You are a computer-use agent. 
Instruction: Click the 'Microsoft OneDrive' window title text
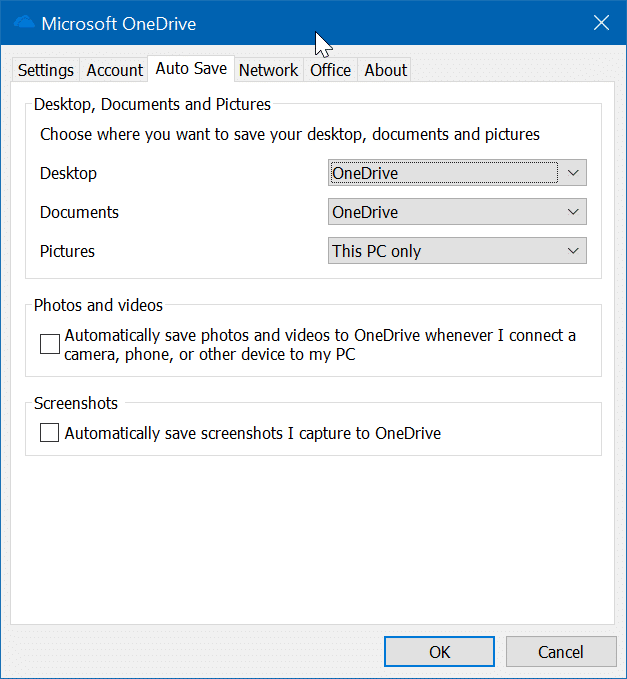click(x=119, y=24)
